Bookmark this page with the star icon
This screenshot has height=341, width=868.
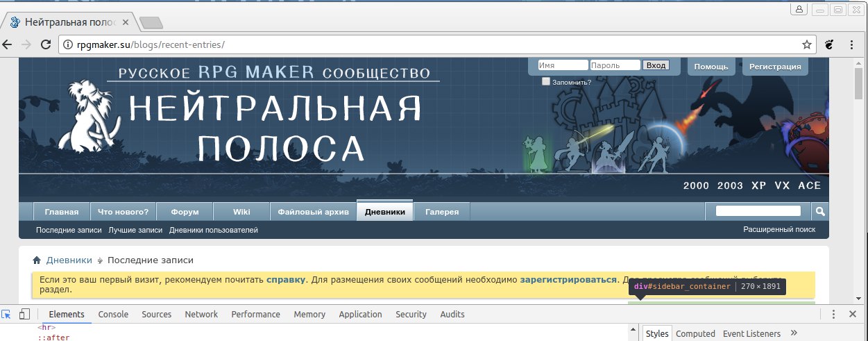[807, 44]
